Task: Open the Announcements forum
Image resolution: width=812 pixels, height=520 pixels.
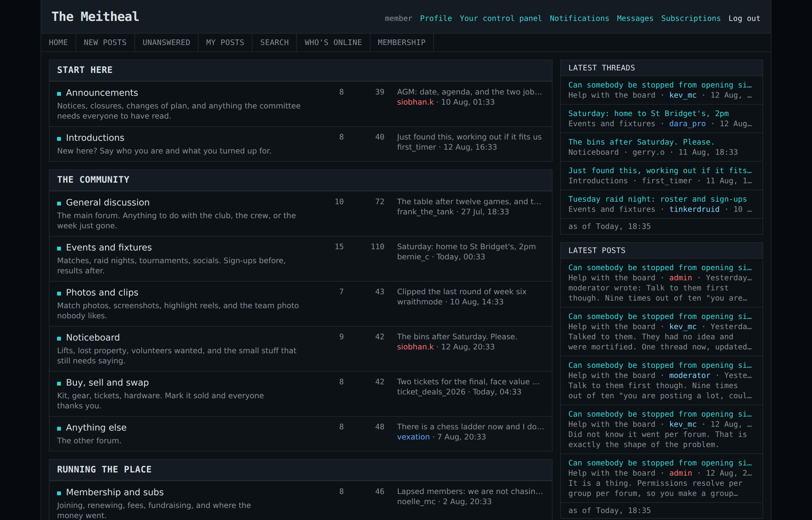Action: [102, 93]
